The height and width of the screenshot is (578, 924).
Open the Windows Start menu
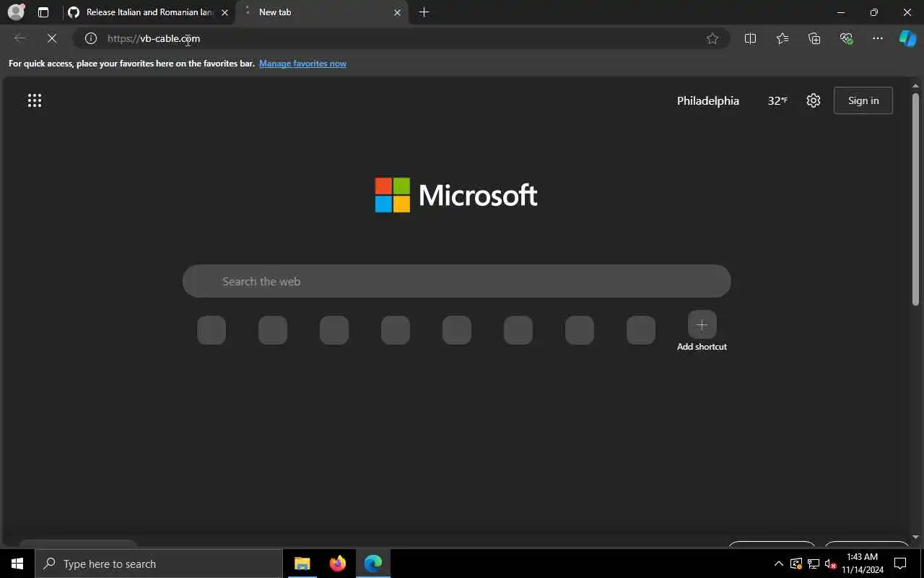[17, 564]
